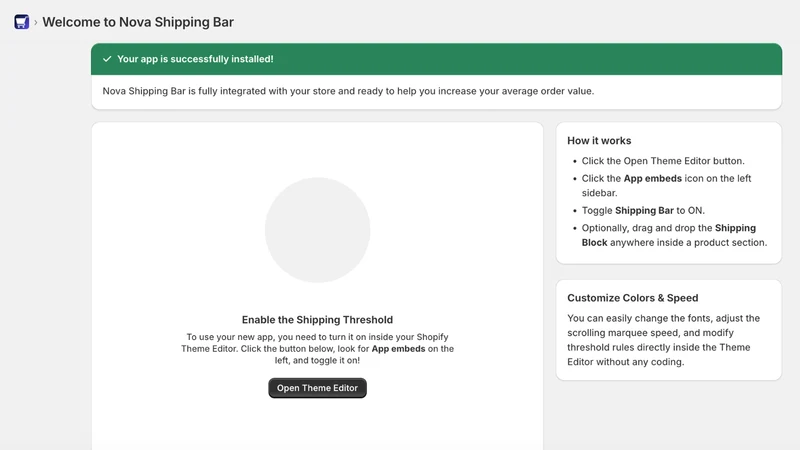Click the bullet about dragging the Shipping Block

tap(674, 235)
